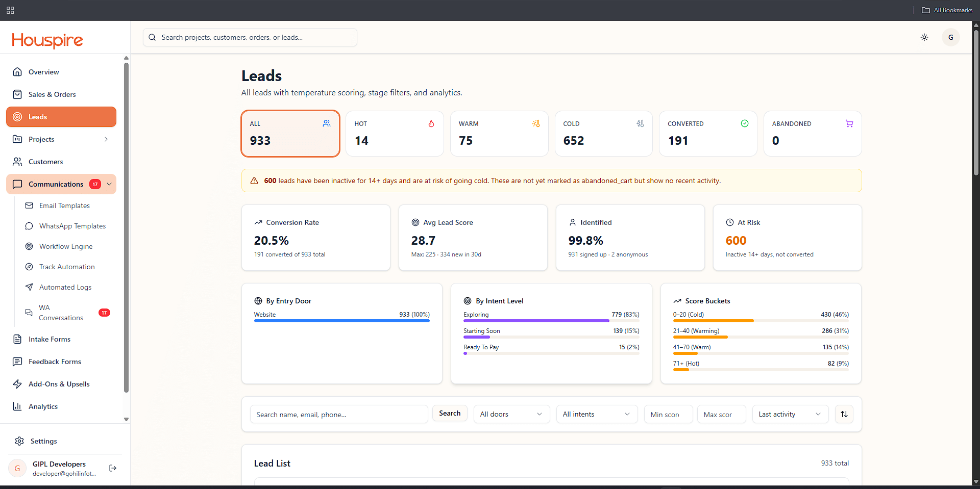This screenshot has height=489, width=980.
Task: Click the Intake Forms document icon
Action: pos(17,339)
